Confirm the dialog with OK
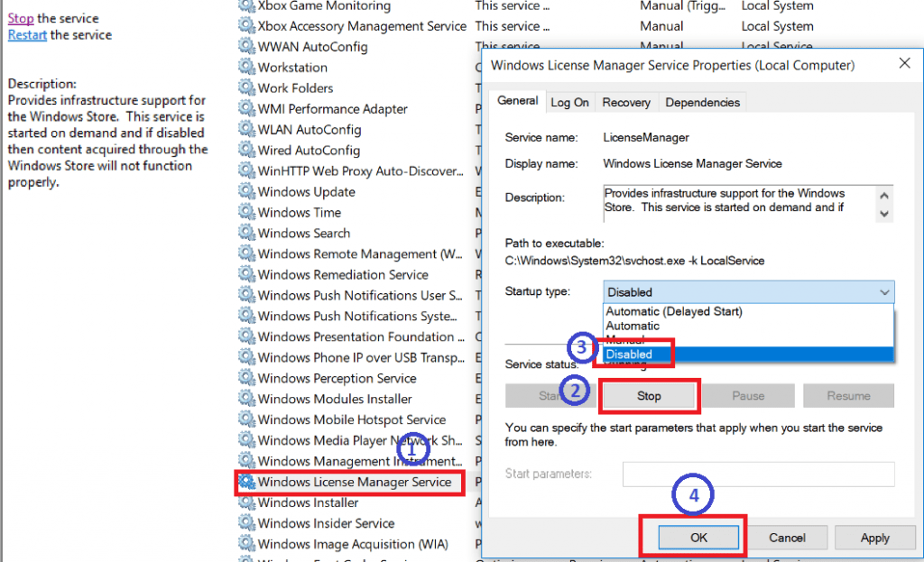924x562 pixels. click(x=698, y=538)
